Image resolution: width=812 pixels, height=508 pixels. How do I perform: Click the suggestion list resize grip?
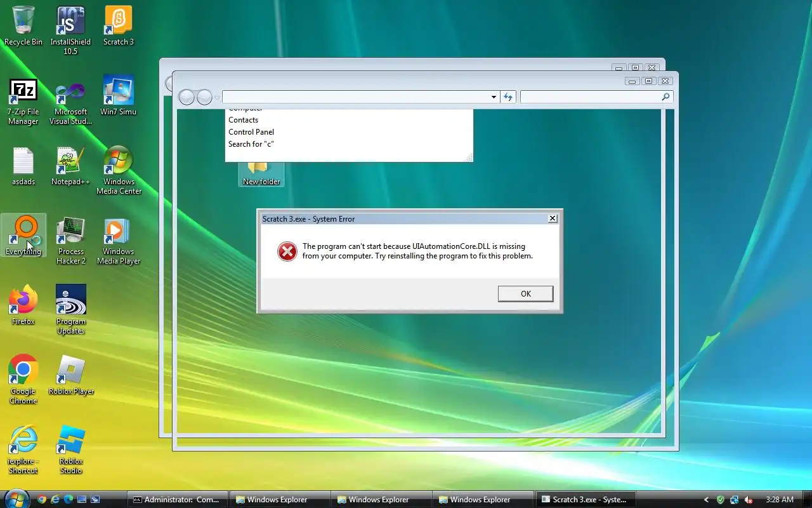469,158
